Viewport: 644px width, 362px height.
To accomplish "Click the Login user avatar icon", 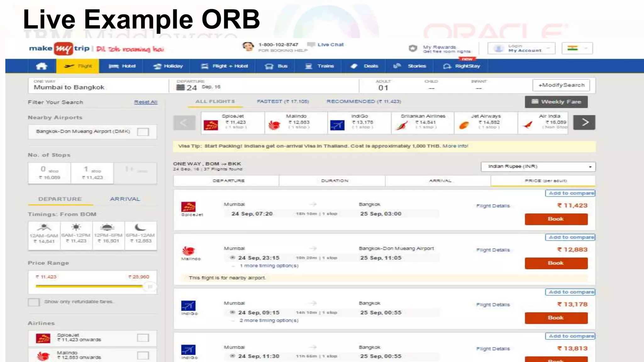I will pos(498,48).
